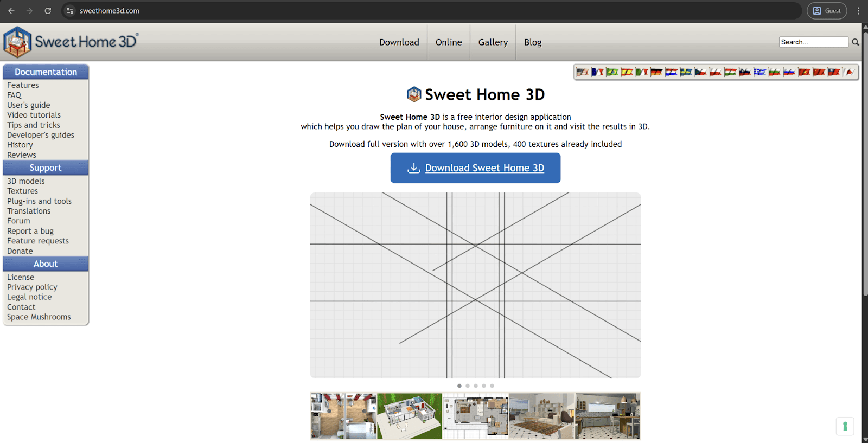The height and width of the screenshot is (443, 868).
Task: Open the aerial 3D house thumbnail
Action: click(x=410, y=416)
